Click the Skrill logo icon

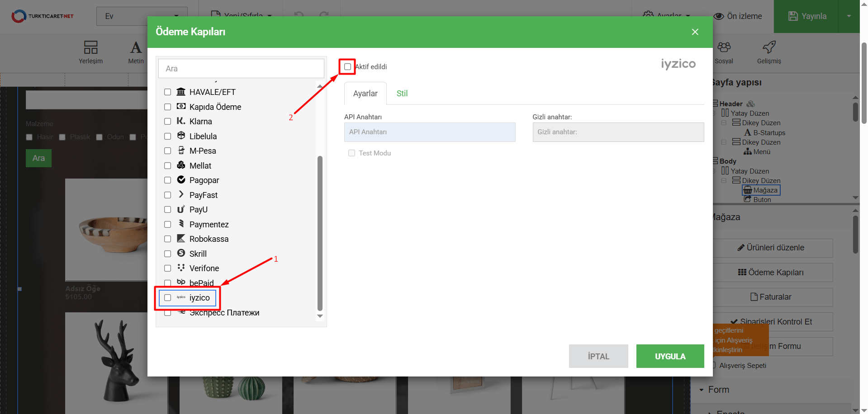coord(181,253)
